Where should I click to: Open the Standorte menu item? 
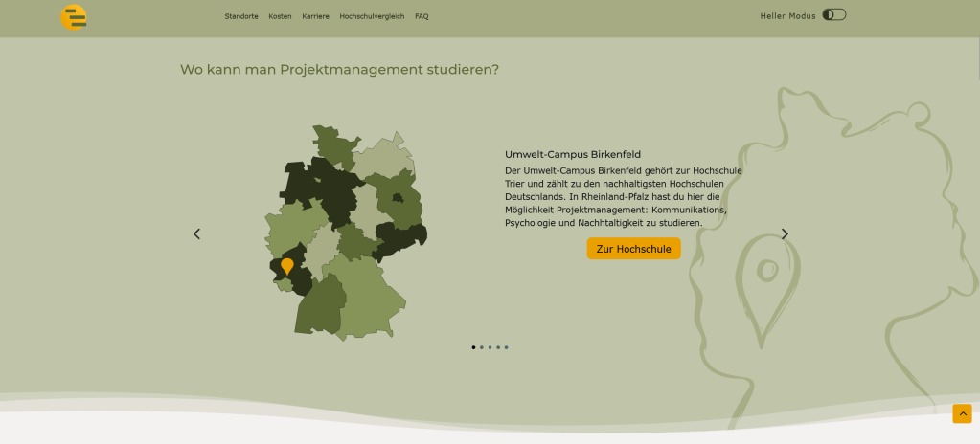(241, 16)
